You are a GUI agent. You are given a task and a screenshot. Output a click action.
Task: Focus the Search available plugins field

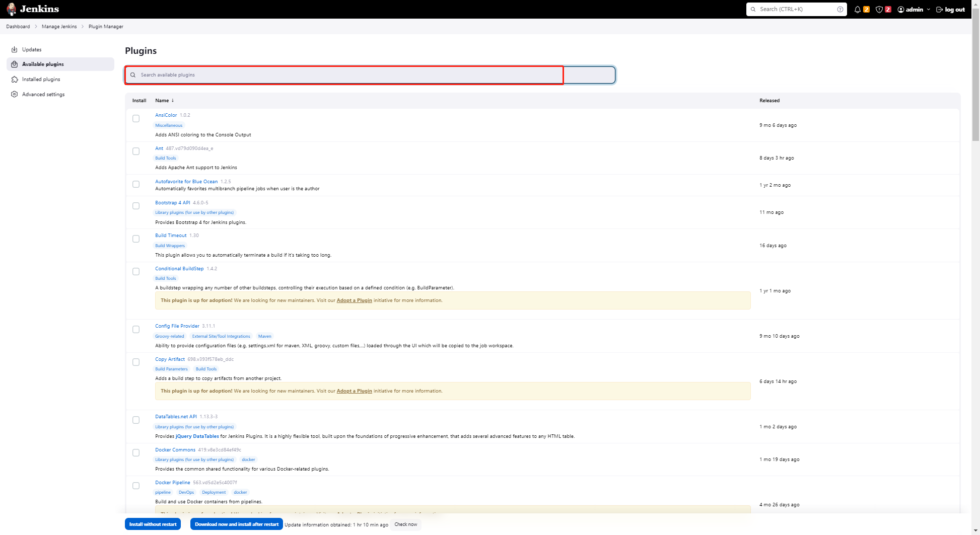[x=370, y=75]
